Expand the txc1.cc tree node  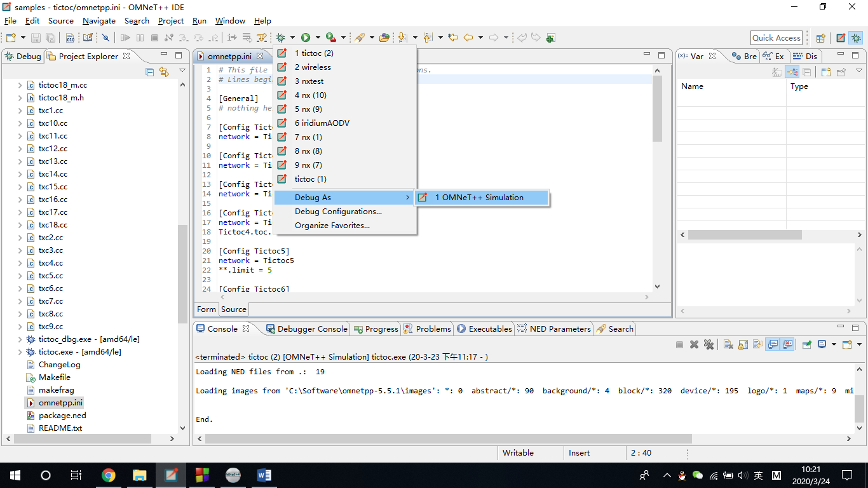(x=20, y=111)
